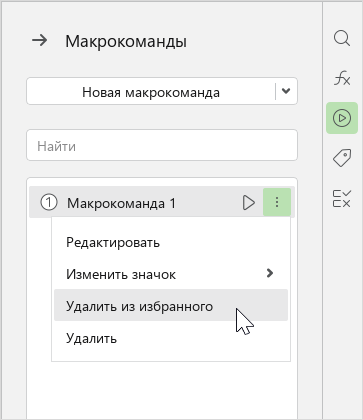Collapse the Макрокоманды panel with the arrow
The width and height of the screenshot is (363, 420).
tap(39, 41)
